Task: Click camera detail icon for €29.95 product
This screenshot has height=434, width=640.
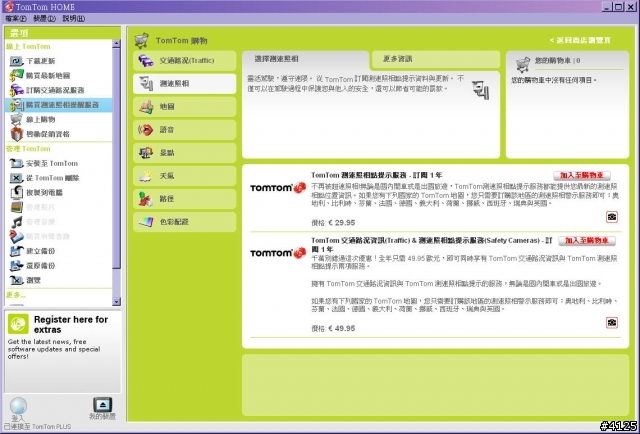Action: click(611, 217)
